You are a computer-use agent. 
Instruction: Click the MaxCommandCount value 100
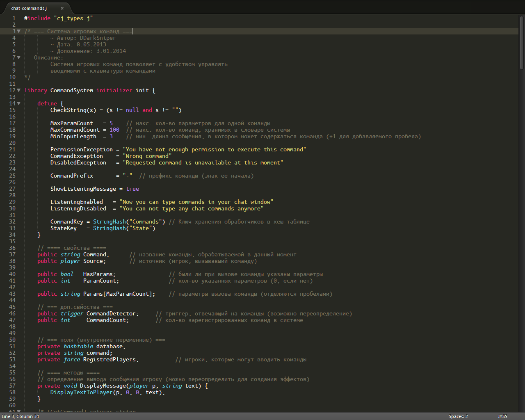(x=114, y=130)
